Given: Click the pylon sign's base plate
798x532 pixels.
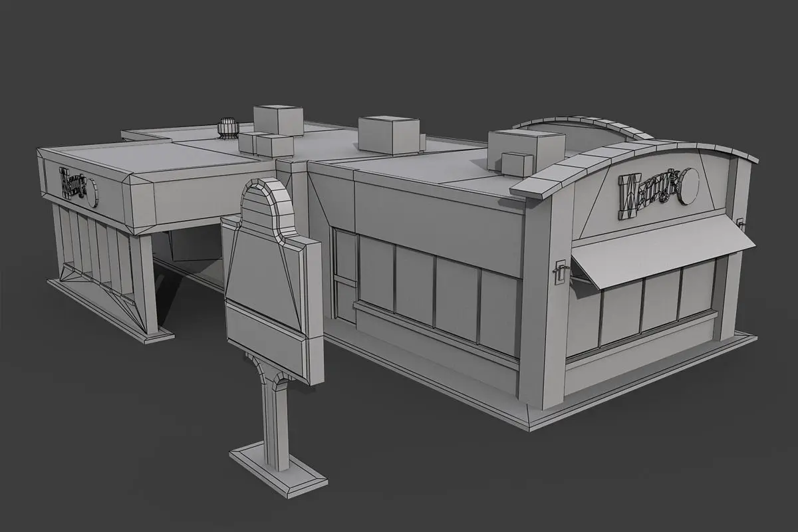Looking at the screenshot, I should pos(279,470).
